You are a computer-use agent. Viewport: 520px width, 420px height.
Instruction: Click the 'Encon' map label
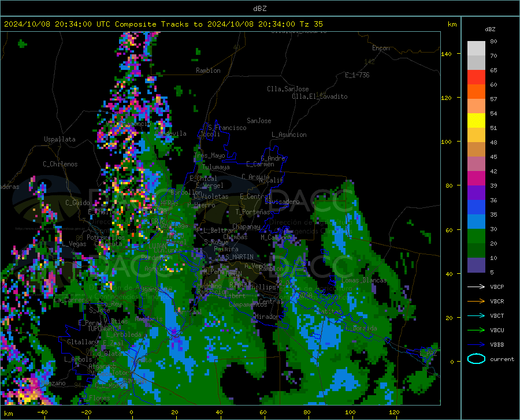[x=381, y=48]
